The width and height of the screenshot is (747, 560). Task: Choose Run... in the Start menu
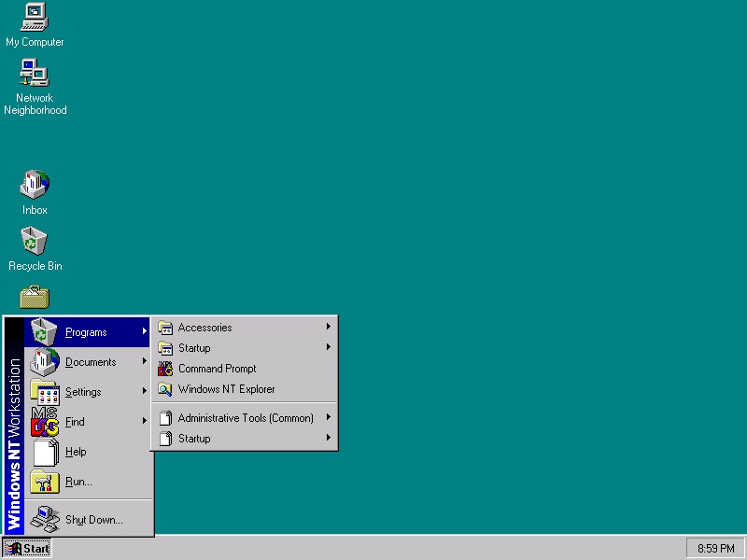(x=78, y=482)
